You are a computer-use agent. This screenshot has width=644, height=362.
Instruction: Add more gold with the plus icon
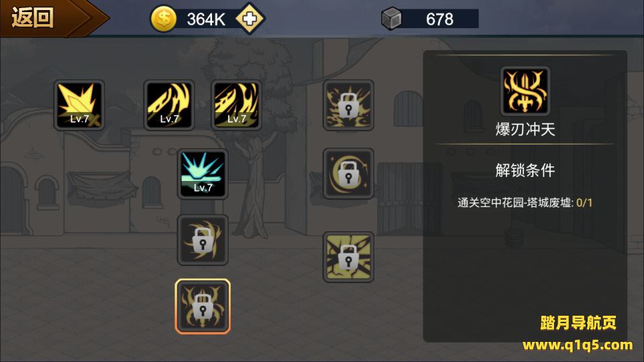(x=250, y=19)
